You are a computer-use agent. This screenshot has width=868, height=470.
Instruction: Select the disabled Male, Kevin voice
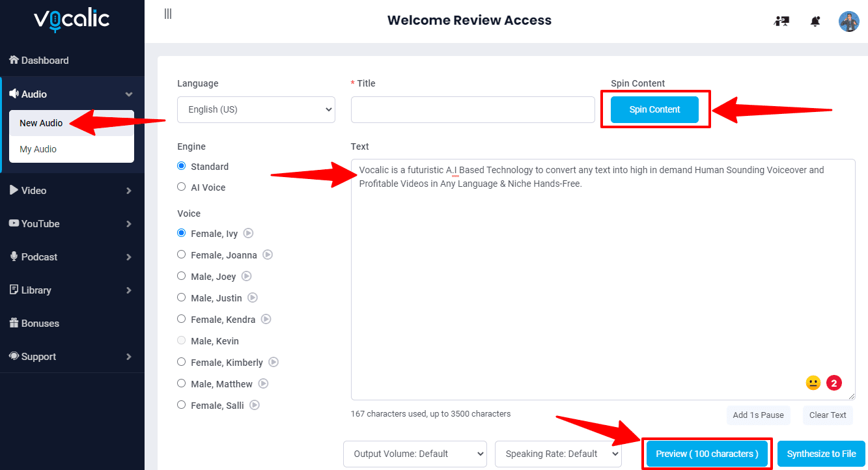pyautogui.click(x=182, y=340)
